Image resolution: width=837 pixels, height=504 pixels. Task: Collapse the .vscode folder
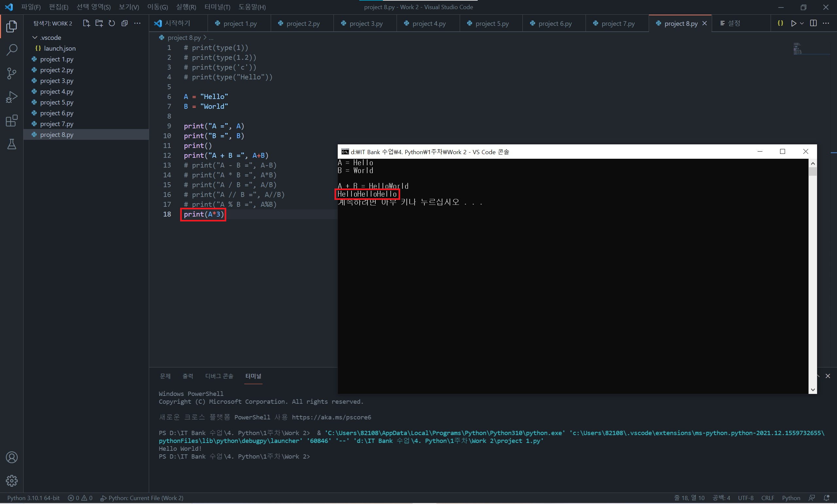[x=35, y=37]
